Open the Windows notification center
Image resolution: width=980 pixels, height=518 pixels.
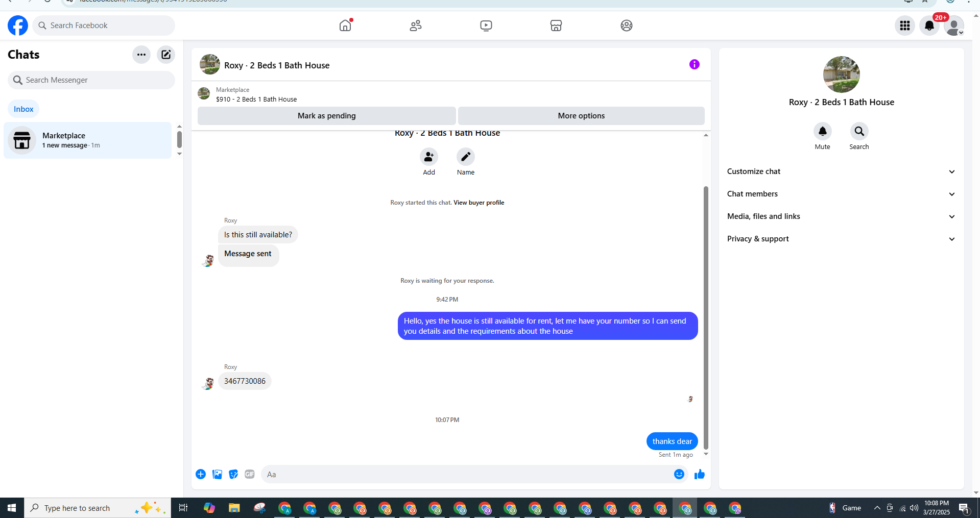[964, 508]
